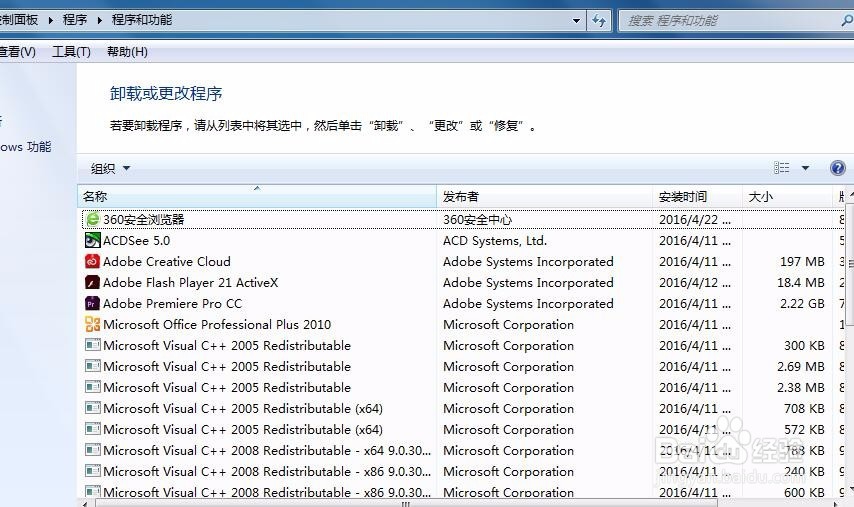Select the Adobe Creative Cloud icon

click(x=93, y=261)
